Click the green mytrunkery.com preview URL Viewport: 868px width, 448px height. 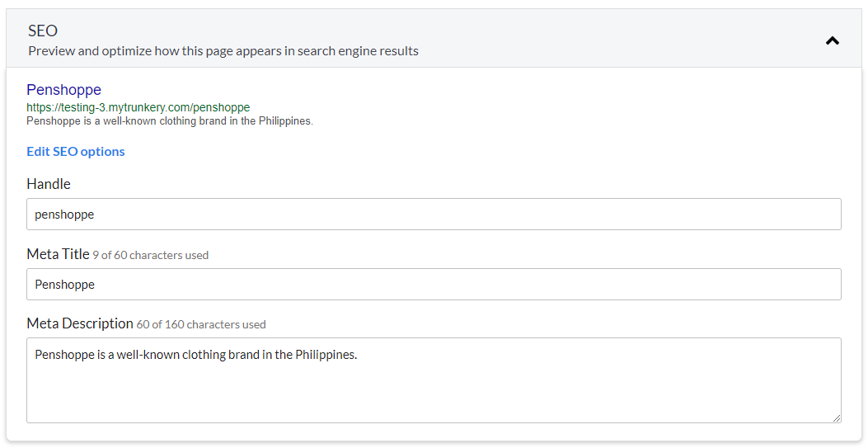[x=138, y=107]
